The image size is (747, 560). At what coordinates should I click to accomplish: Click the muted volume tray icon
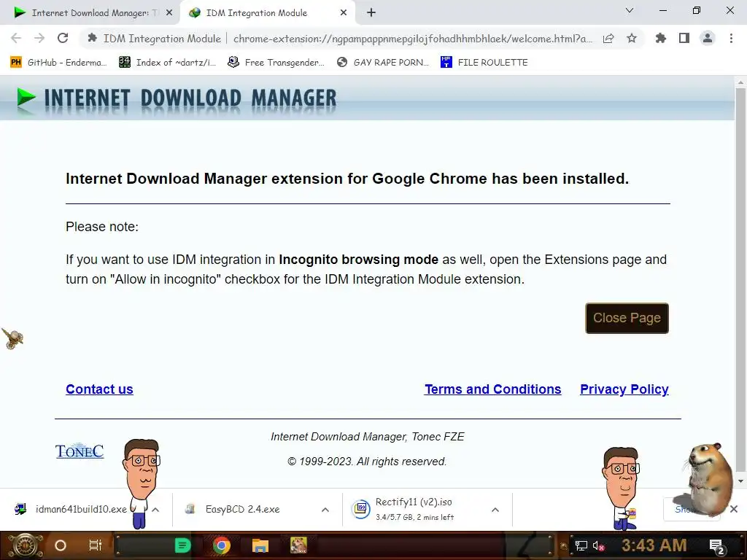598,545
